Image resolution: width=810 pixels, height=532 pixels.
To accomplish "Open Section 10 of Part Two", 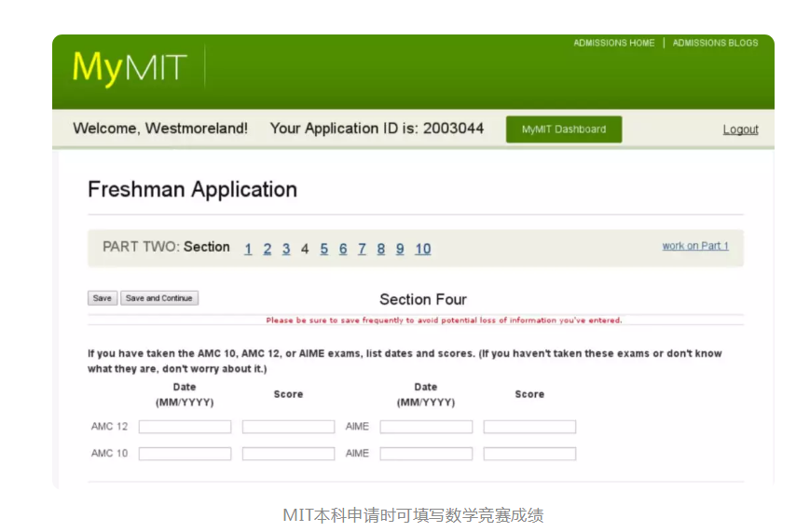I will 422,249.
